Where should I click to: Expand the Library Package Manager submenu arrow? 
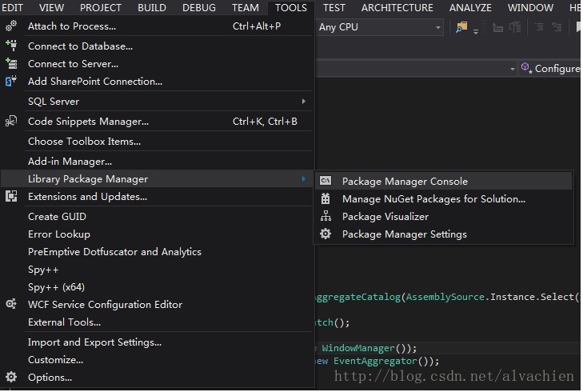(x=303, y=179)
